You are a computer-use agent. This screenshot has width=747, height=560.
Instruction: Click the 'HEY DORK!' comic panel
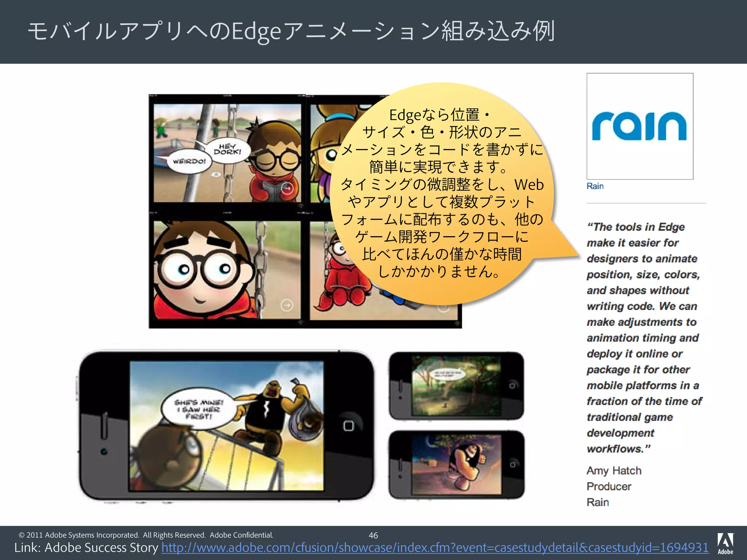point(228,153)
